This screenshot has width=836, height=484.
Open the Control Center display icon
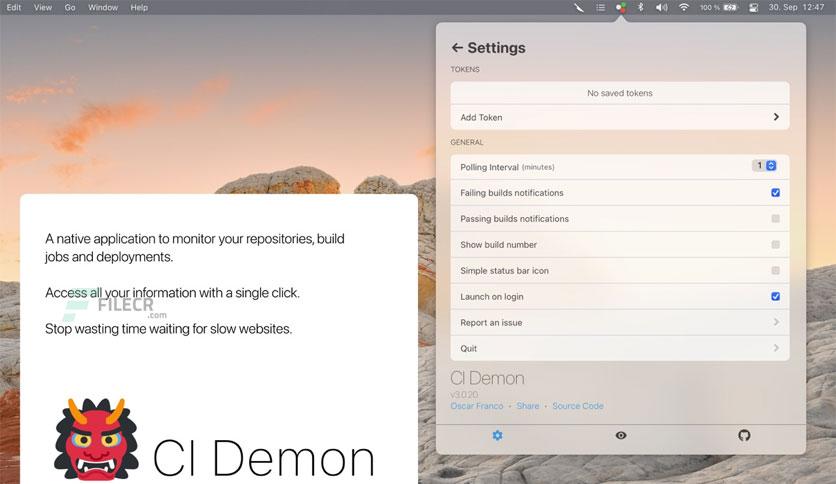[753, 7]
